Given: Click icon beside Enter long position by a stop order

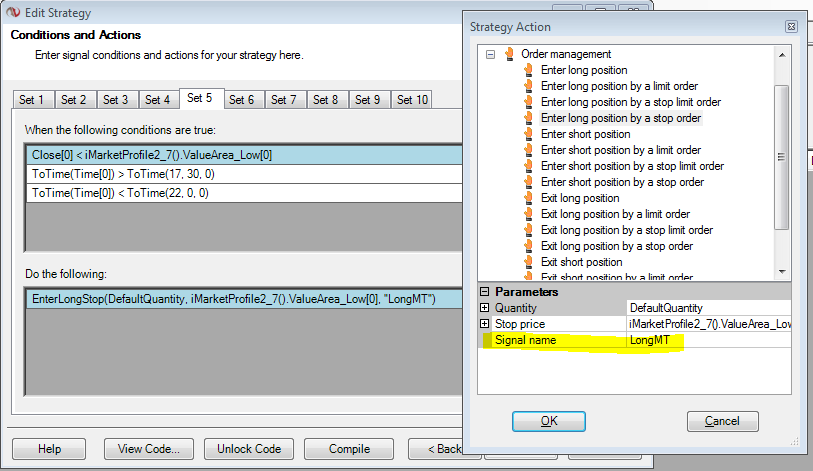Looking at the screenshot, I should 528,118.
